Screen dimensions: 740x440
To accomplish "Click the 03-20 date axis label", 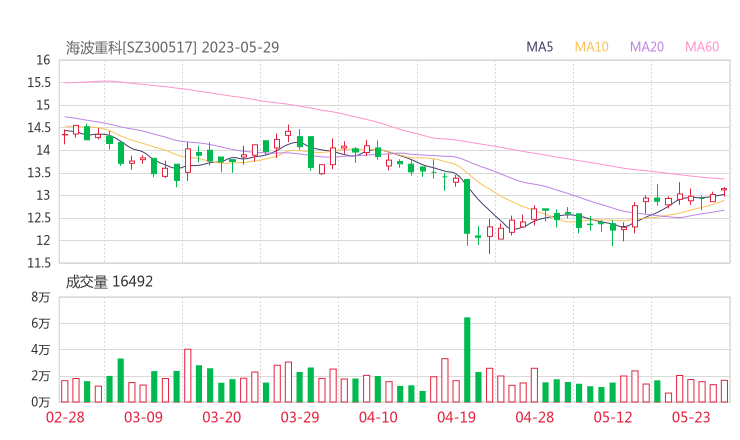I will 221,417.
